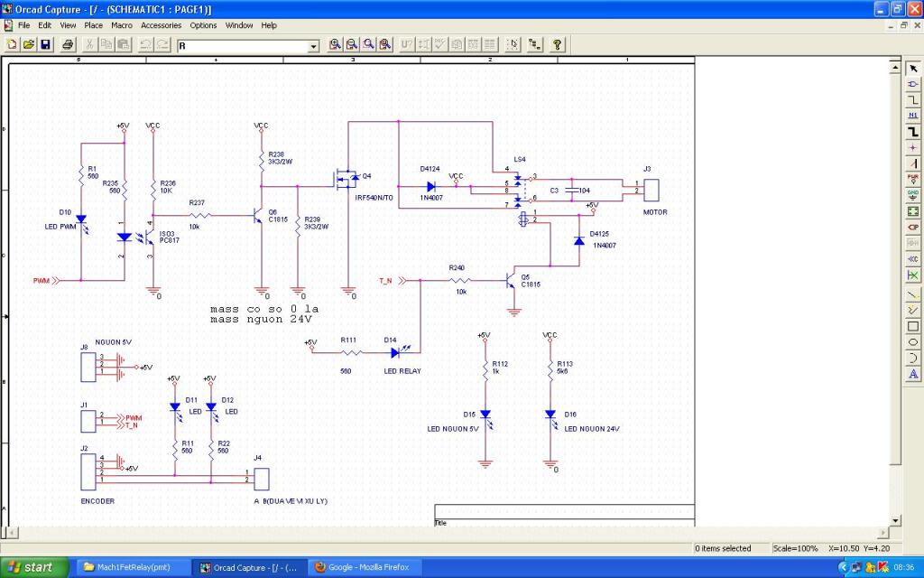The width and height of the screenshot is (924, 578).
Task: Click the LED RELAY label
Action: [402, 371]
